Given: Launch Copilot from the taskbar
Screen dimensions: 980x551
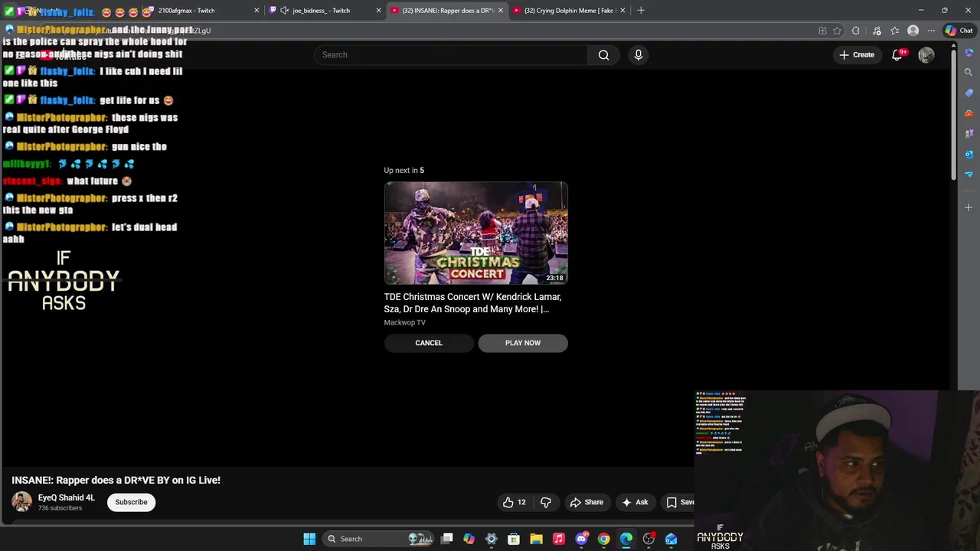Looking at the screenshot, I should coord(469,539).
